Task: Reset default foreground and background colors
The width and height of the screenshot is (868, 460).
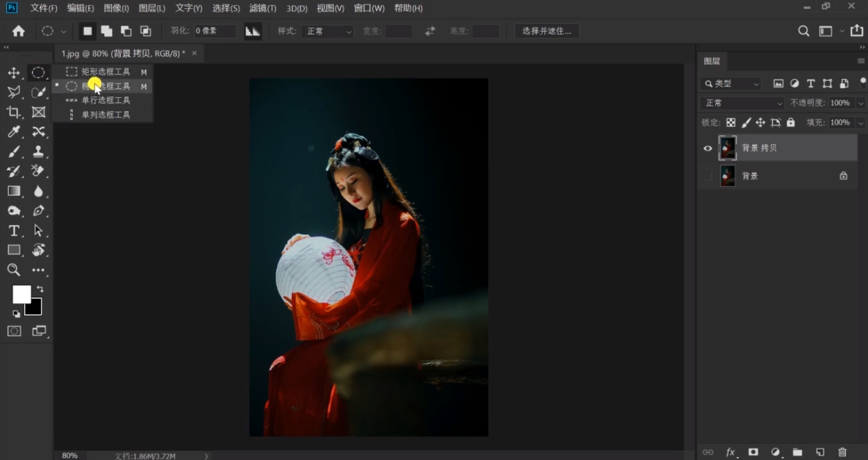Action: [17, 314]
